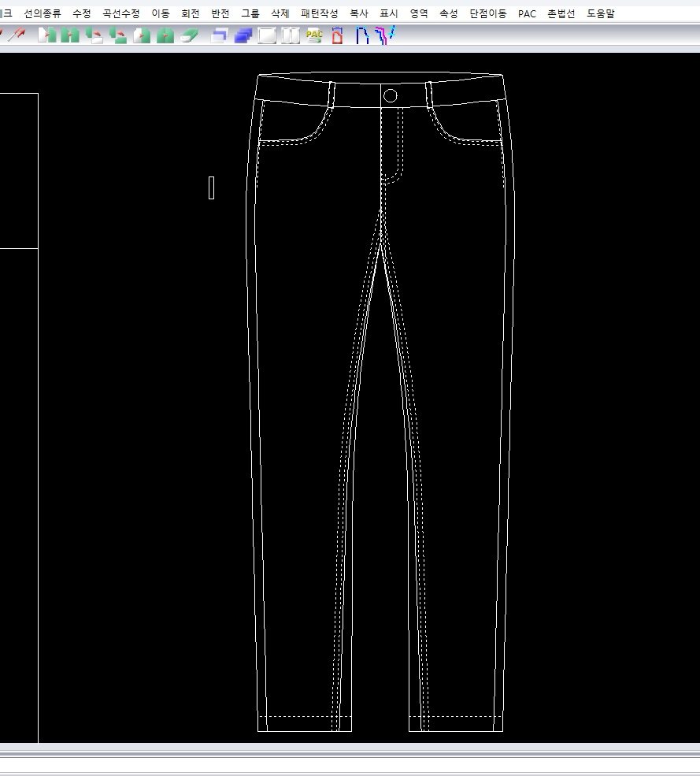Click the green eraser-shaped slab toolbar icon

pos(189,35)
